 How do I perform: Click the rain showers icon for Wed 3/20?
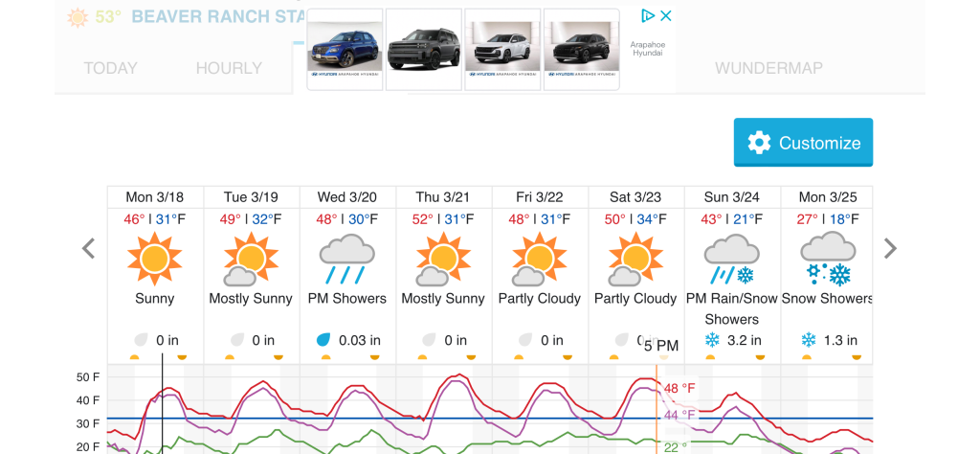pyautogui.click(x=347, y=259)
